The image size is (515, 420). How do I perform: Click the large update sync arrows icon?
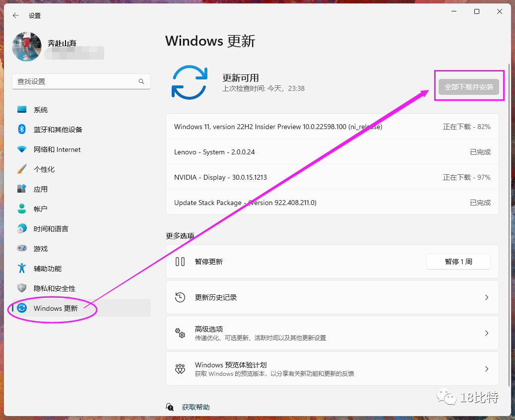[x=190, y=82]
